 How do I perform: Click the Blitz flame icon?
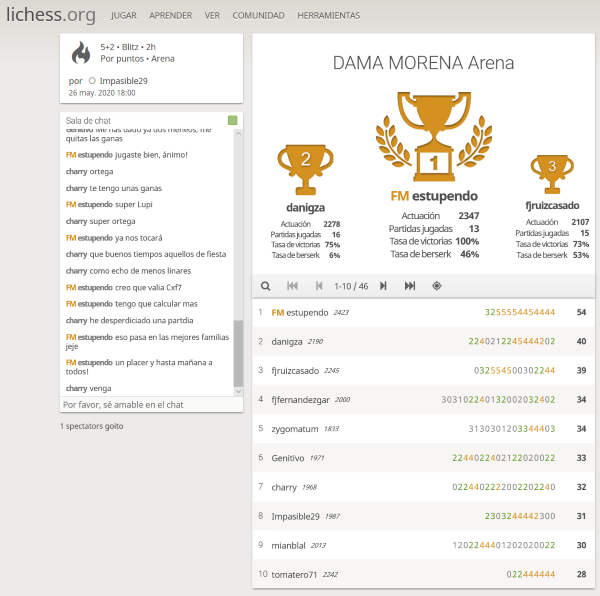(x=80, y=52)
